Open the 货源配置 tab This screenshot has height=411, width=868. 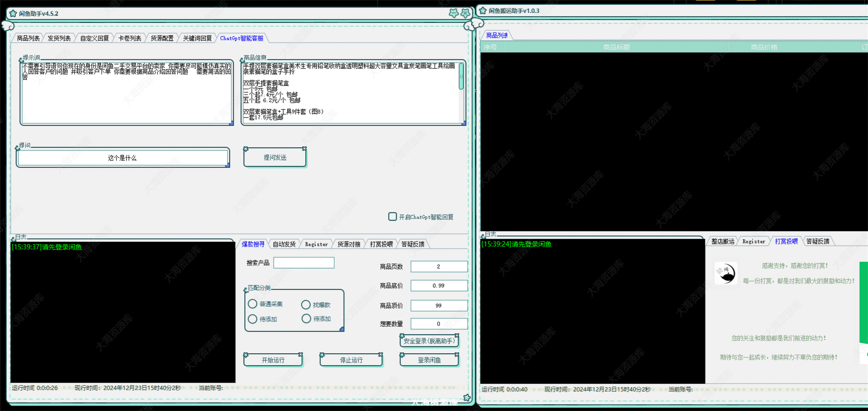click(162, 38)
